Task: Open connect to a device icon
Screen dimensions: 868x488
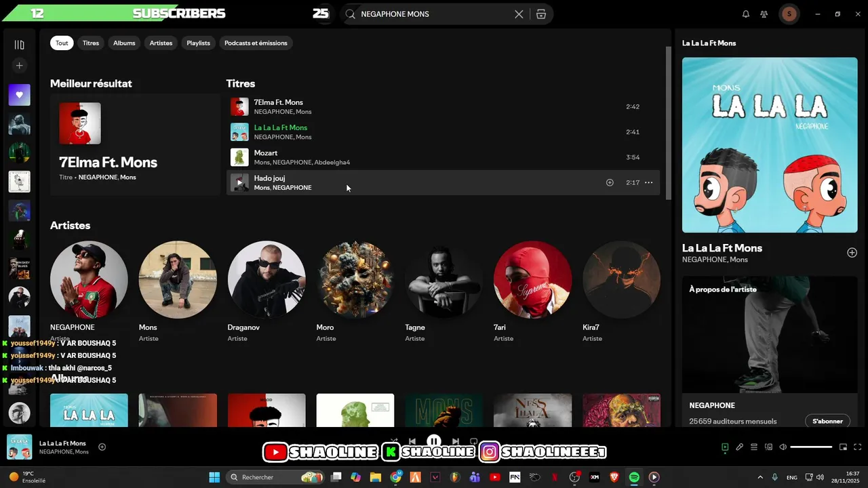Action: pos(769,447)
